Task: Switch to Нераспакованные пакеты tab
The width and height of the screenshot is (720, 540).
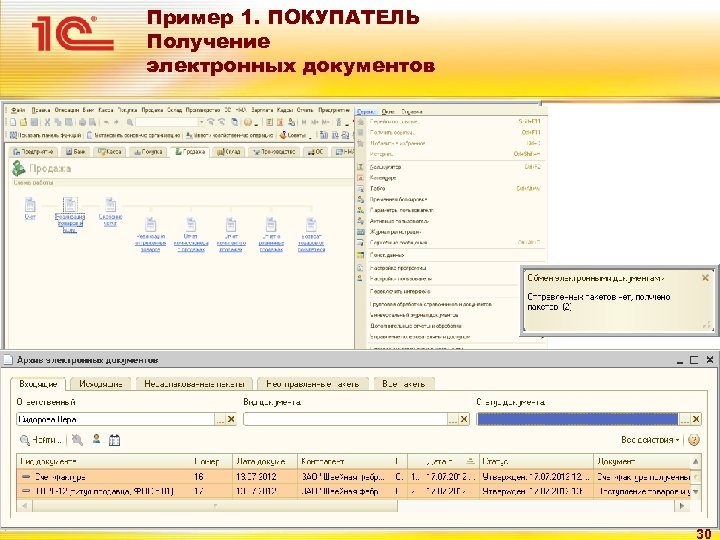Action: [194, 384]
